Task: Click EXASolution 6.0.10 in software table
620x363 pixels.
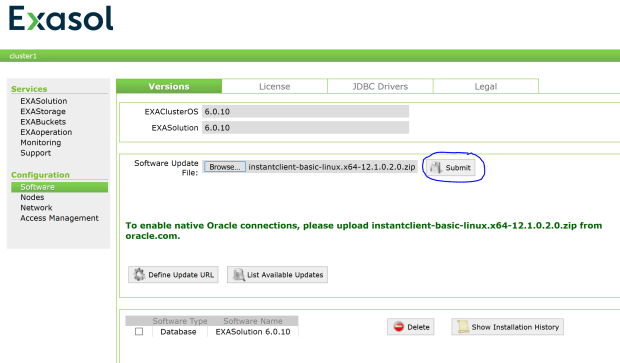Action: (x=253, y=332)
